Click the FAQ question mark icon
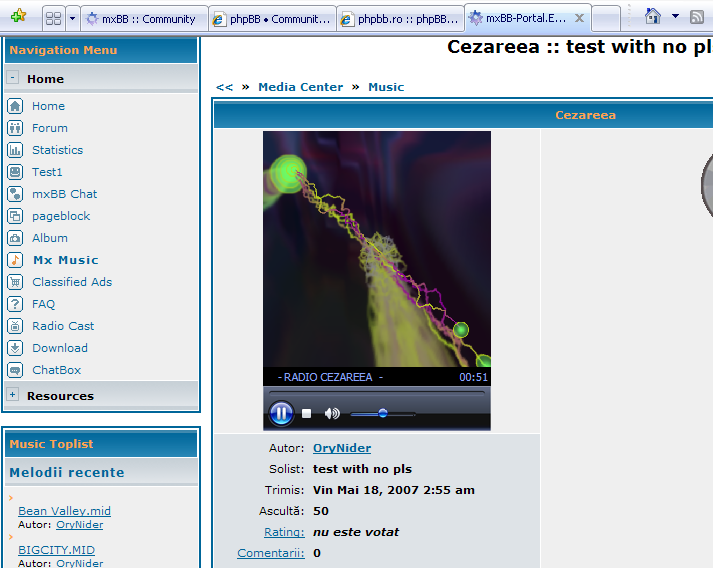 click(x=15, y=304)
